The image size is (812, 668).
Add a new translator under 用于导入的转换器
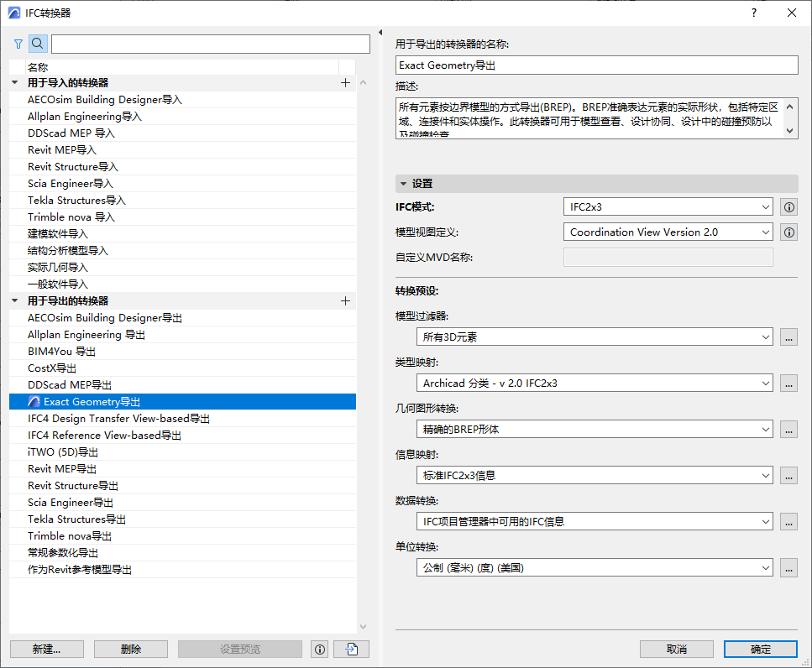point(344,82)
